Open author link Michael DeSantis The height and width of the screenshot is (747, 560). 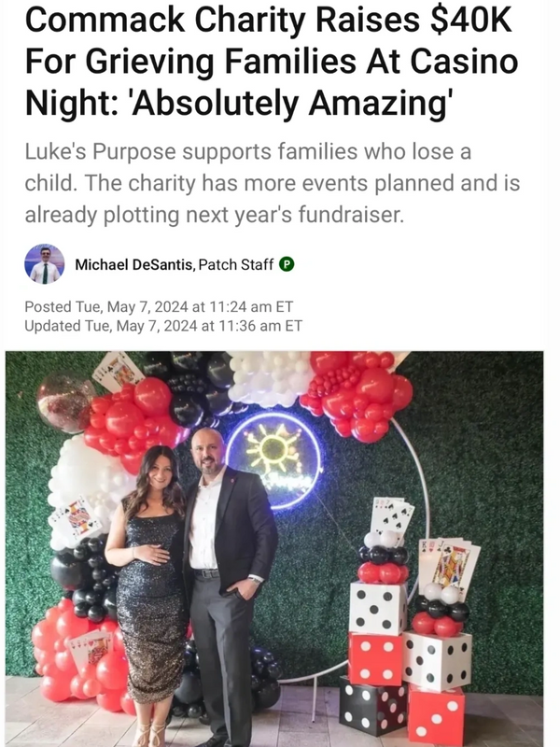tap(134, 264)
